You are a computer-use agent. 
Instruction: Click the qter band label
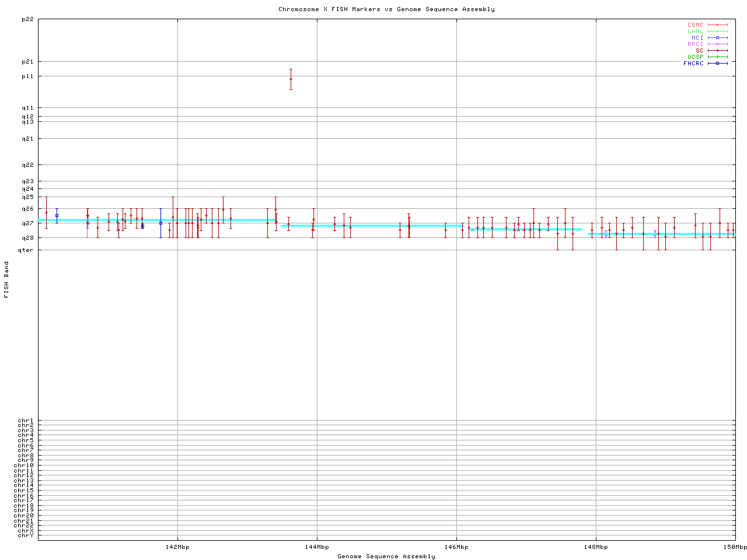[x=26, y=250]
